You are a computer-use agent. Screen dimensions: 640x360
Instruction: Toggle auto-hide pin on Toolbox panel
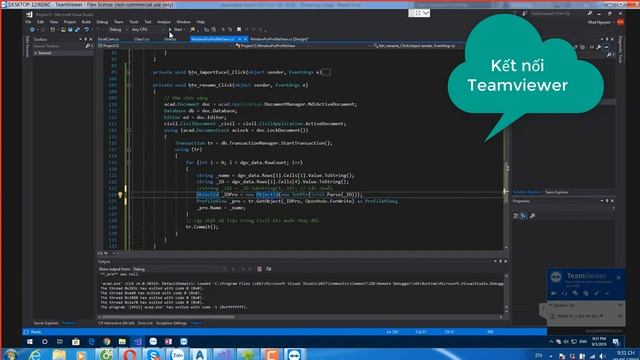(85, 39)
